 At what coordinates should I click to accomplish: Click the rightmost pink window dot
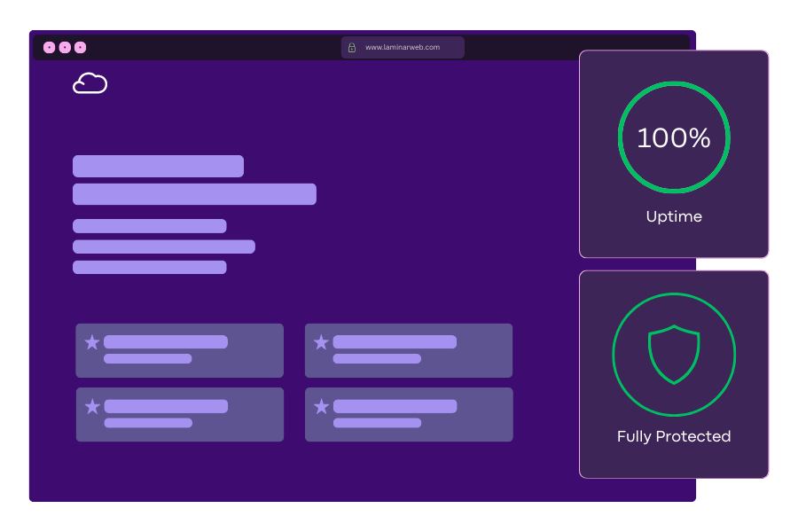tap(81, 47)
